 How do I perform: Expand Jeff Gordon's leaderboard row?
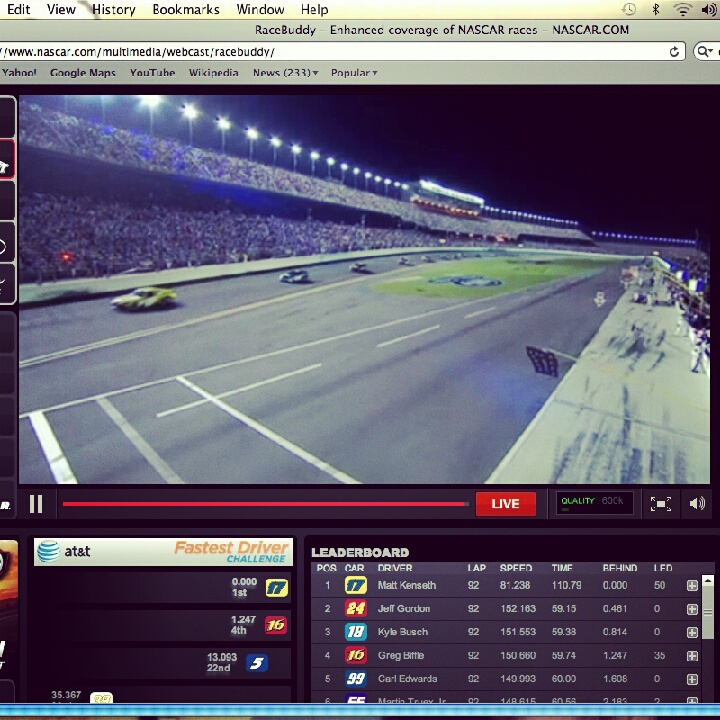click(692, 609)
